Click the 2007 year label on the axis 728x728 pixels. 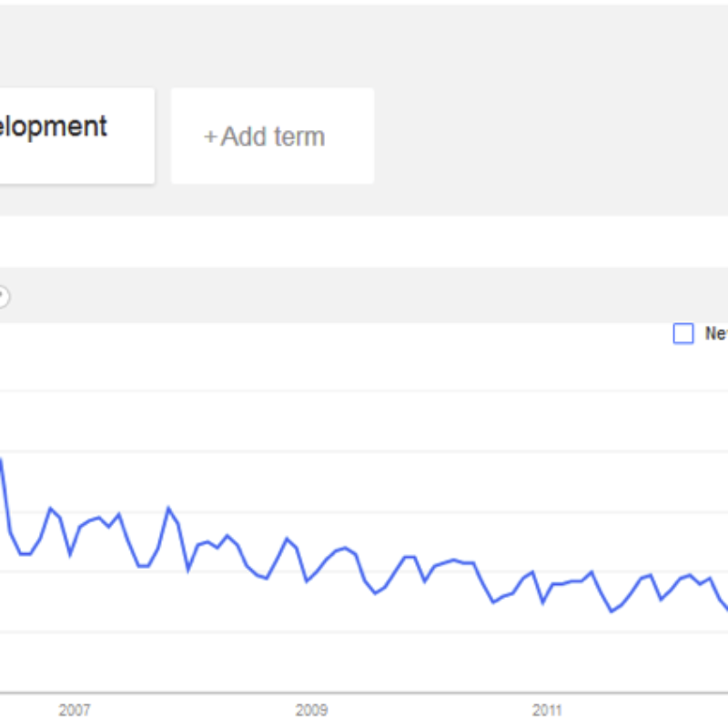click(75, 710)
